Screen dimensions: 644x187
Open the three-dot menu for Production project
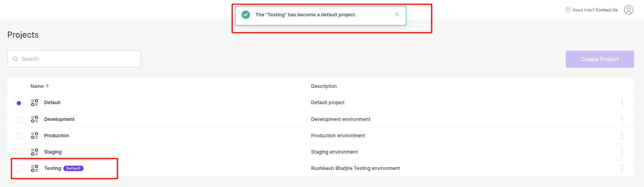tap(622, 136)
